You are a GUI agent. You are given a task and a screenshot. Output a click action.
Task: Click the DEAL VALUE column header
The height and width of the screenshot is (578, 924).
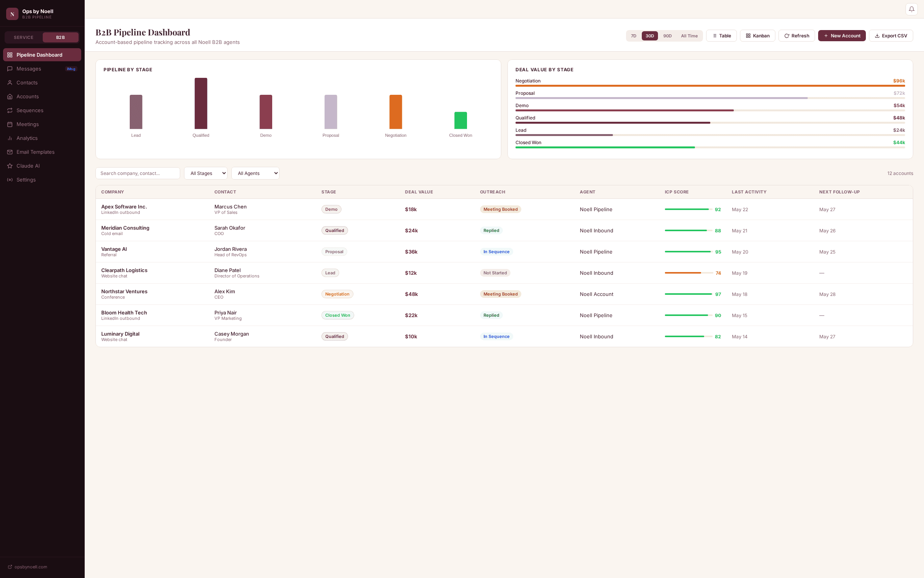click(x=419, y=192)
